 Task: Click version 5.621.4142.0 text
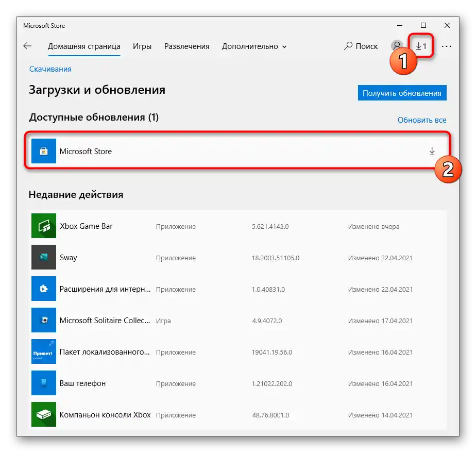pyautogui.click(x=270, y=227)
